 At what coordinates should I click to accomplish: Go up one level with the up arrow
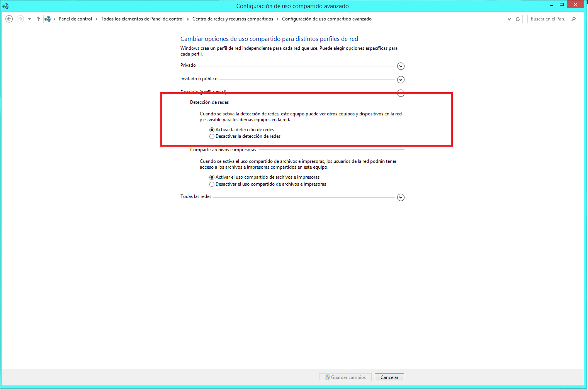tap(38, 19)
